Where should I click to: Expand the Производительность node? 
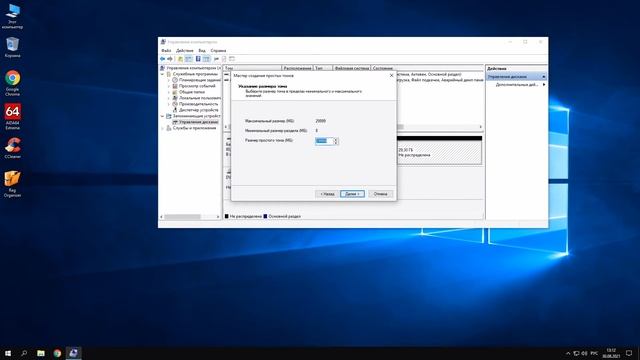pyautogui.click(x=169, y=104)
